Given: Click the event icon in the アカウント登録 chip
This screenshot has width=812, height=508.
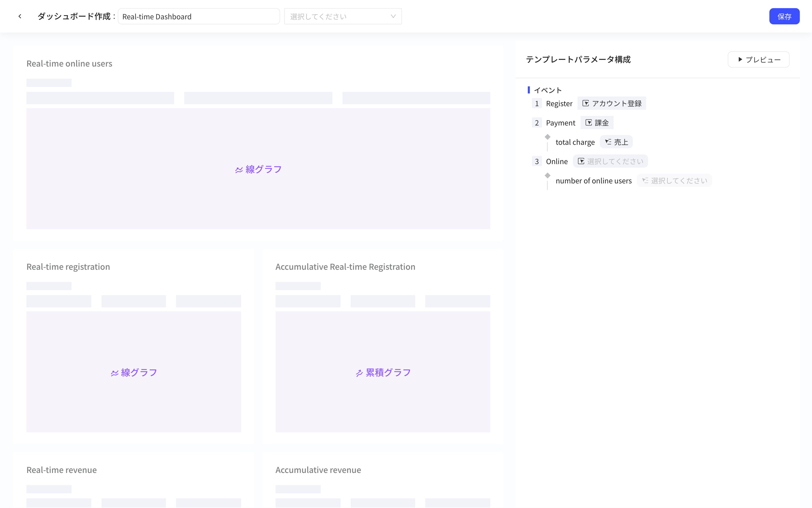Looking at the screenshot, I should [585, 103].
